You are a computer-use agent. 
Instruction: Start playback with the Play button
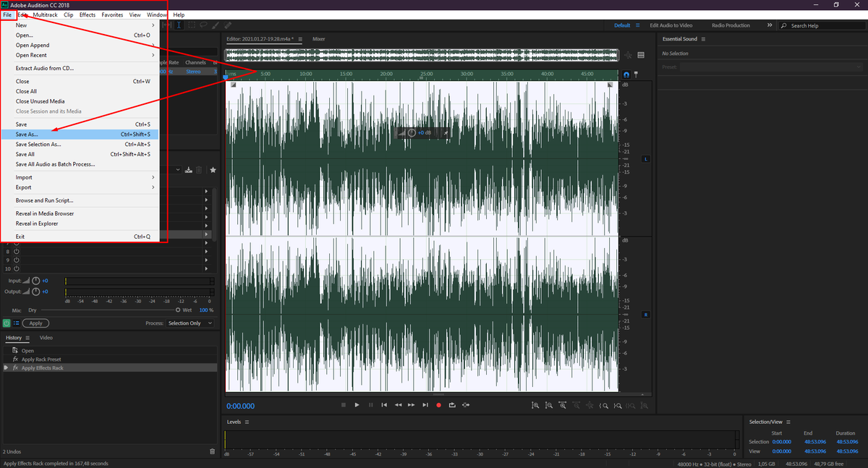[x=357, y=405]
